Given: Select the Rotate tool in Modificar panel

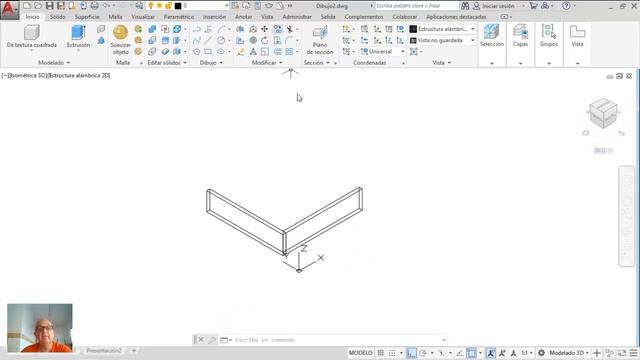Looking at the screenshot, I should coord(264,40).
